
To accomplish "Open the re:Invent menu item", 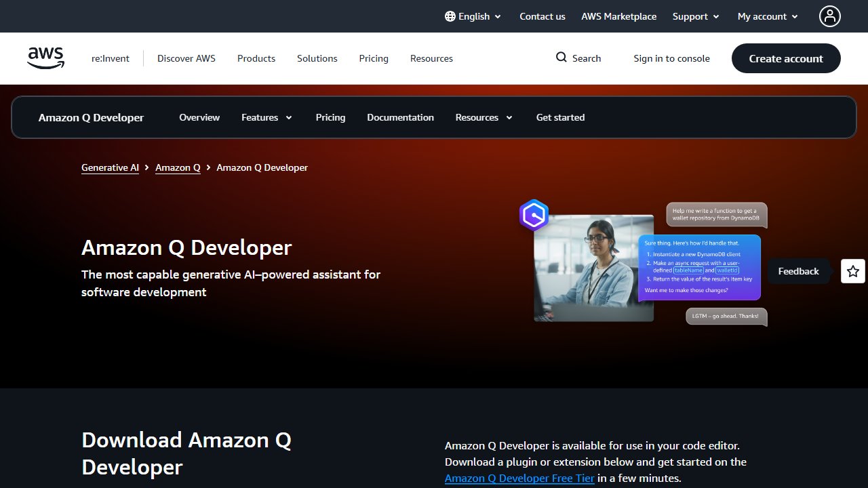I will coord(111,58).
